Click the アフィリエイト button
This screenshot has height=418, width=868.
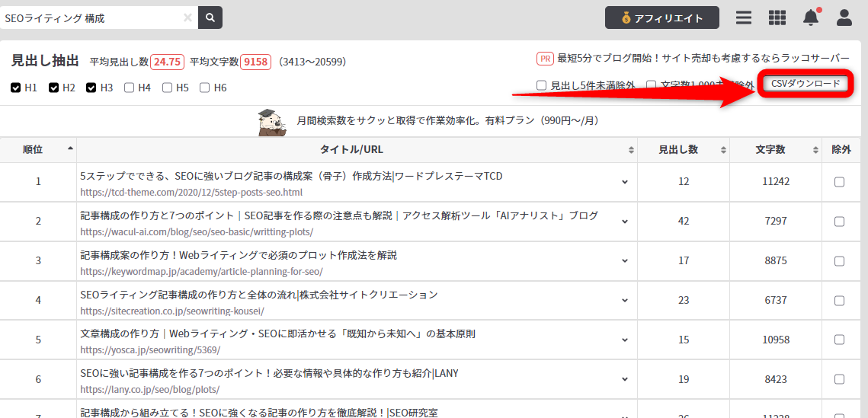point(662,18)
